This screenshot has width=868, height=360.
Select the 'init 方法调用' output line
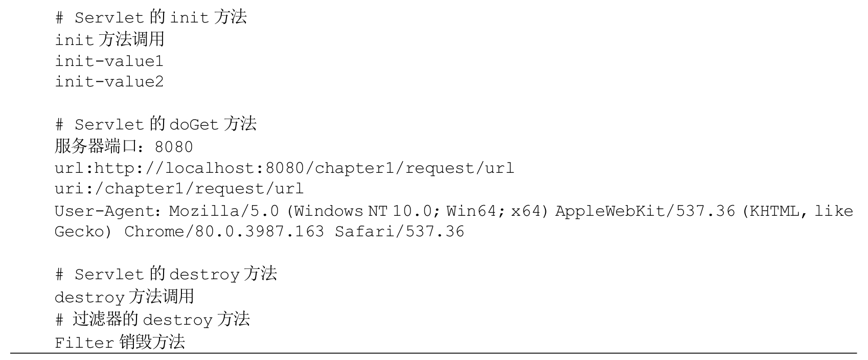[109, 39]
